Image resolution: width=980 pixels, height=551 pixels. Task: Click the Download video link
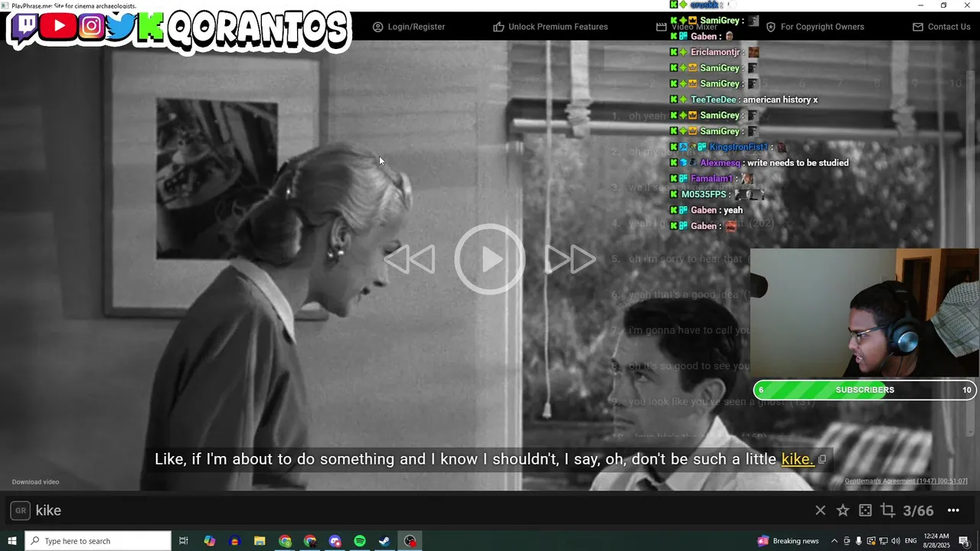(x=35, y=482)
